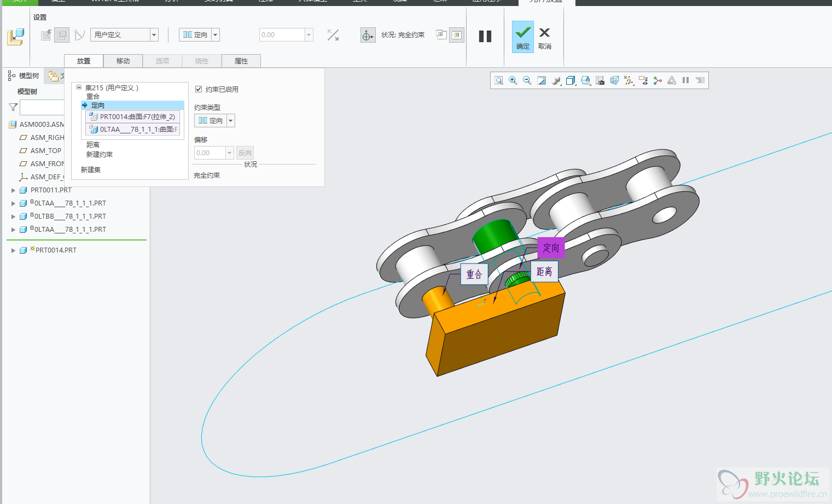This screenshot has width=832, height=504.
Task: Click the zoom out magnifier icon
Action: [527, 80]
